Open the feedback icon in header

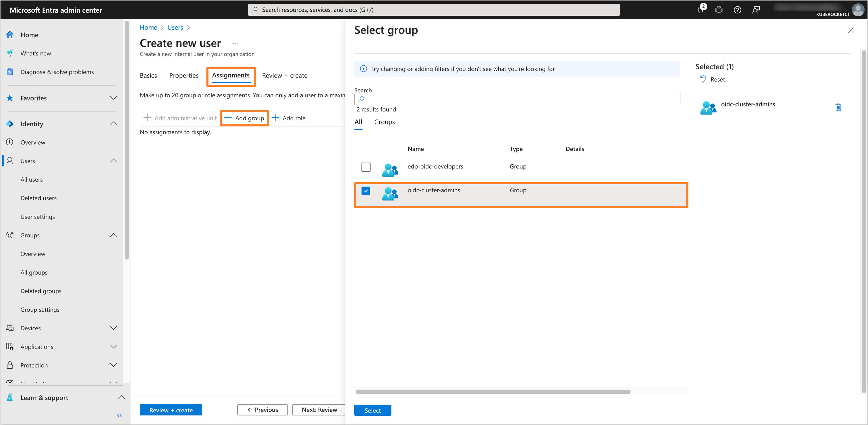click(x=756, y=10)
